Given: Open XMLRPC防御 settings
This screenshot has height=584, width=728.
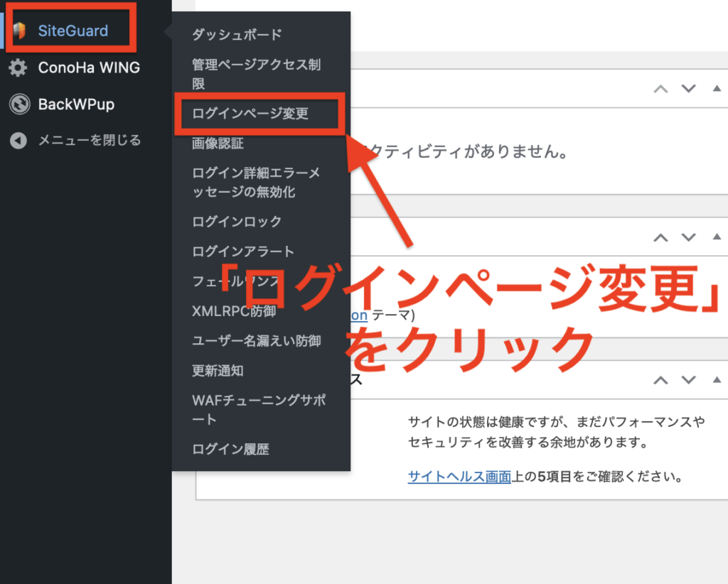Looking at the screenshot, I should coord(233,311).
